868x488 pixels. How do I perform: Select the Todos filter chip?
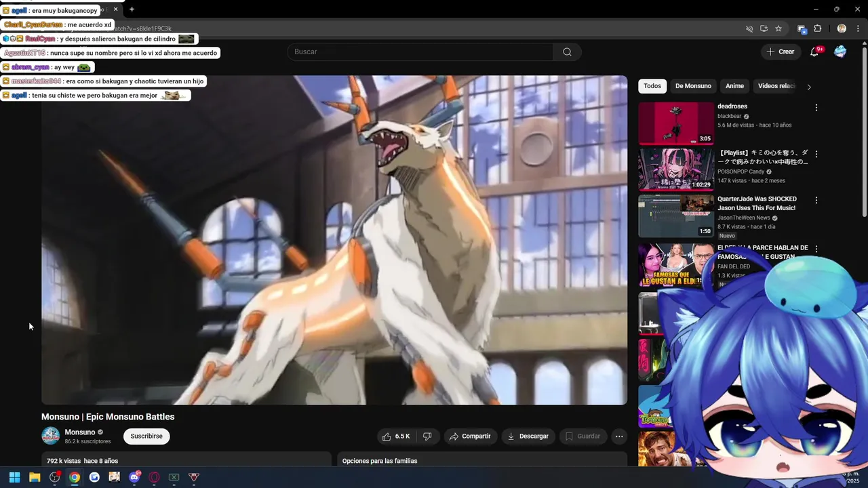pos(652,86)
